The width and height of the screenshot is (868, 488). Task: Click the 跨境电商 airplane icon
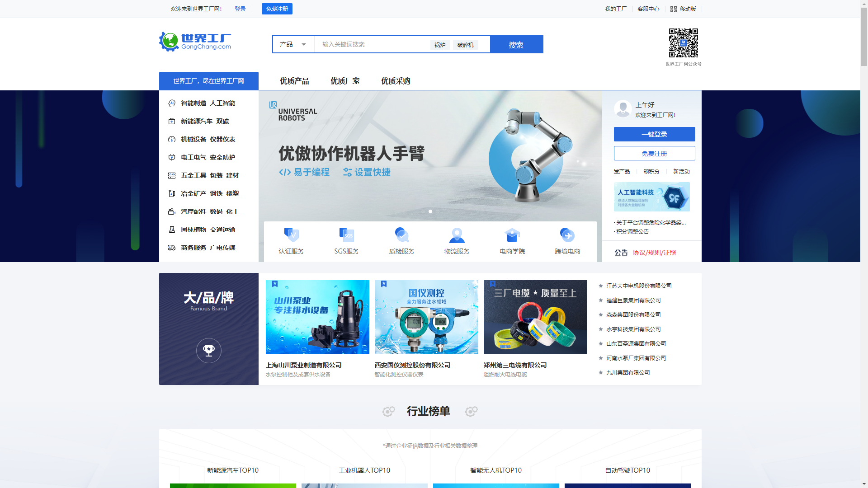[x=567, y=234]
